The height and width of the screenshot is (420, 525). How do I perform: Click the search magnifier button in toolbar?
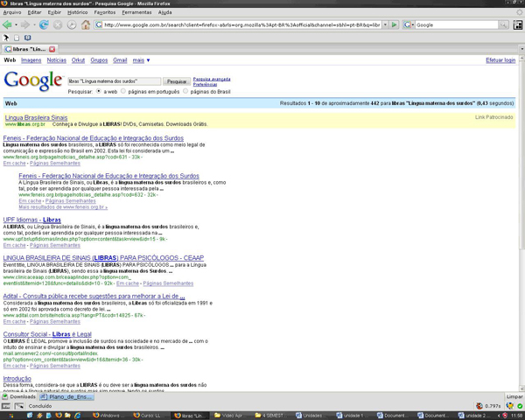coord(503,24)
